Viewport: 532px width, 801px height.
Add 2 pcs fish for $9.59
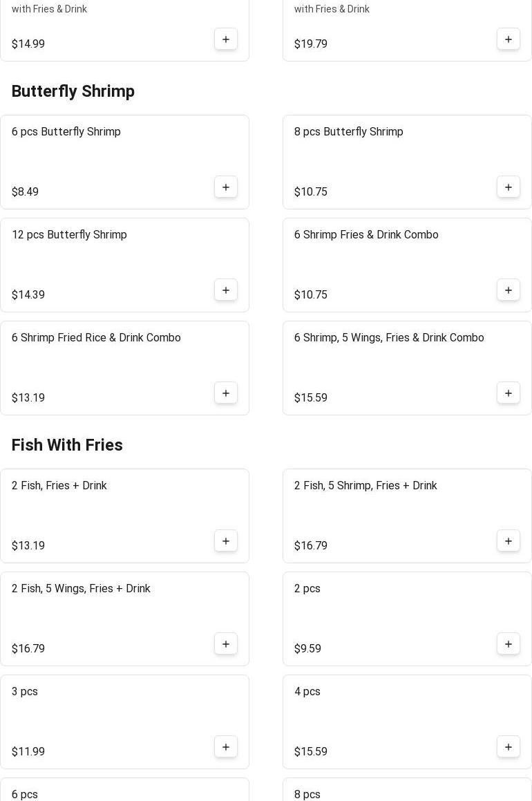coord(509,644)
